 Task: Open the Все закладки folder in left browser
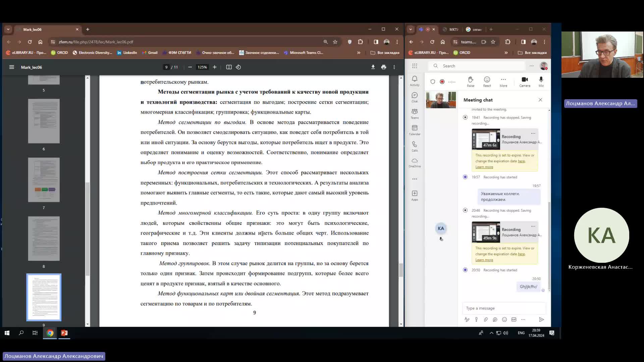(x=385, y=53)
